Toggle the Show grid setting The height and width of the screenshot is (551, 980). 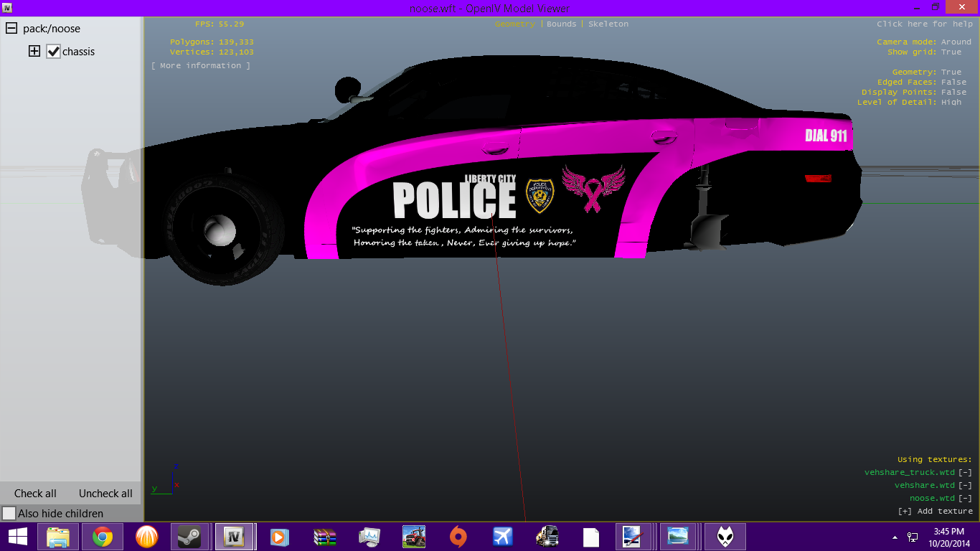click(951, 52)
